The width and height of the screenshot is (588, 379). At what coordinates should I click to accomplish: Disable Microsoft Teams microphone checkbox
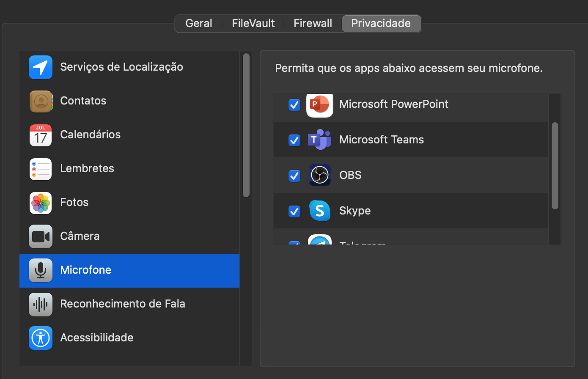click(294, 140)
